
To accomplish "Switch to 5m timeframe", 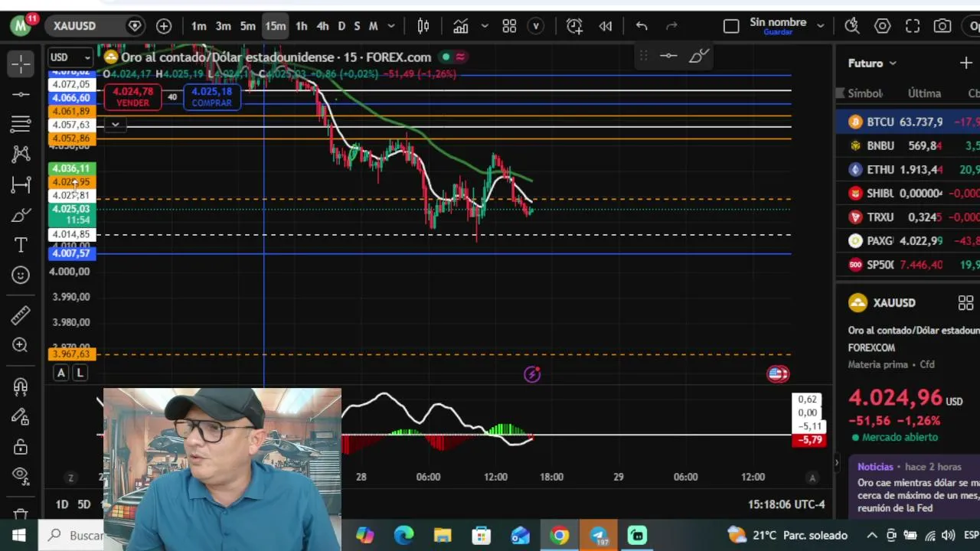I will click(x=248, y=26).
